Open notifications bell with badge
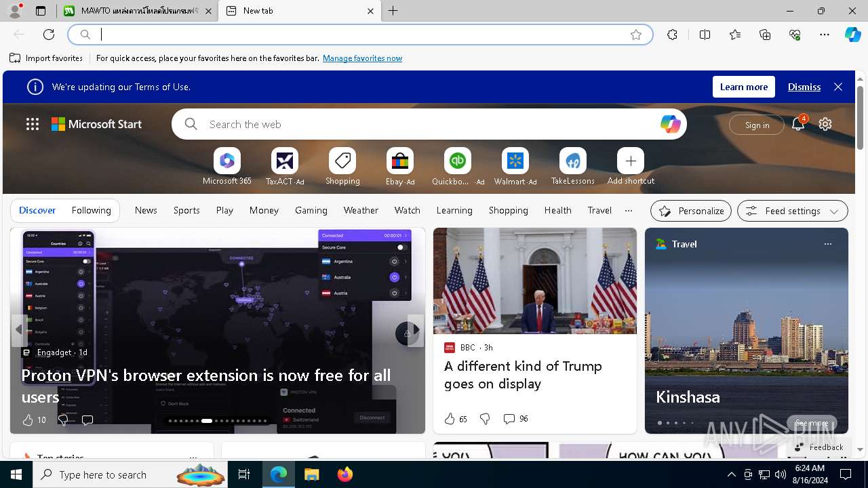This screenshot has width=868, height=488. point(798,124)
